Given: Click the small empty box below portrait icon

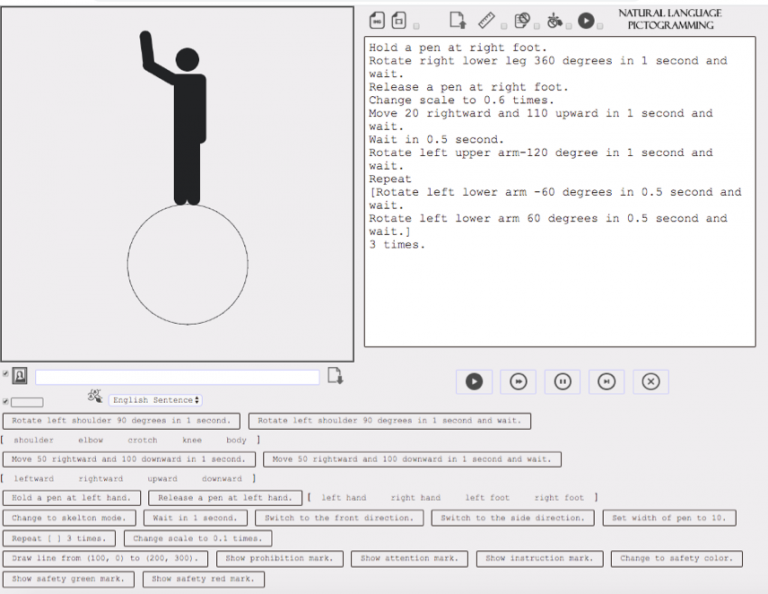Looking at the screenshot, I should [27, 402].
